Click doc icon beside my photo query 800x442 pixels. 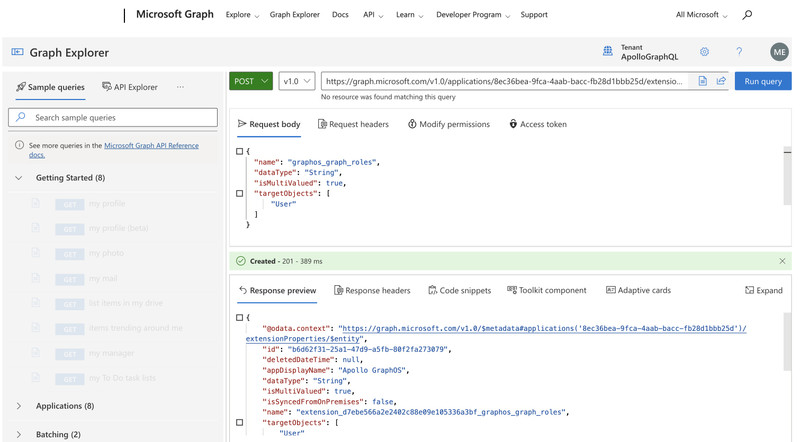(36, 253)
